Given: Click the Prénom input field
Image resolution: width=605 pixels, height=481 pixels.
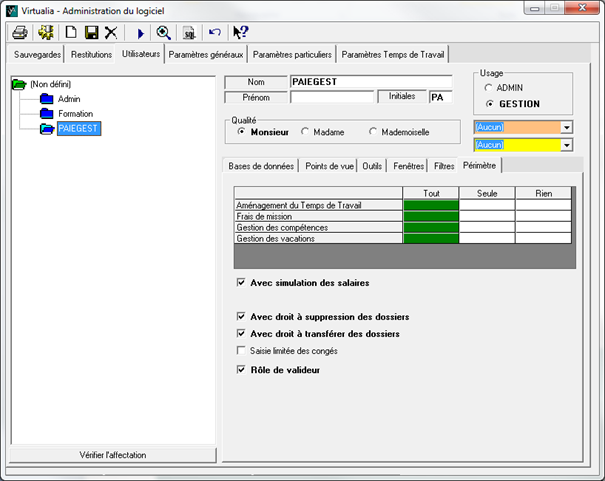Looking at the screenshot, I should tap(332, 97).
